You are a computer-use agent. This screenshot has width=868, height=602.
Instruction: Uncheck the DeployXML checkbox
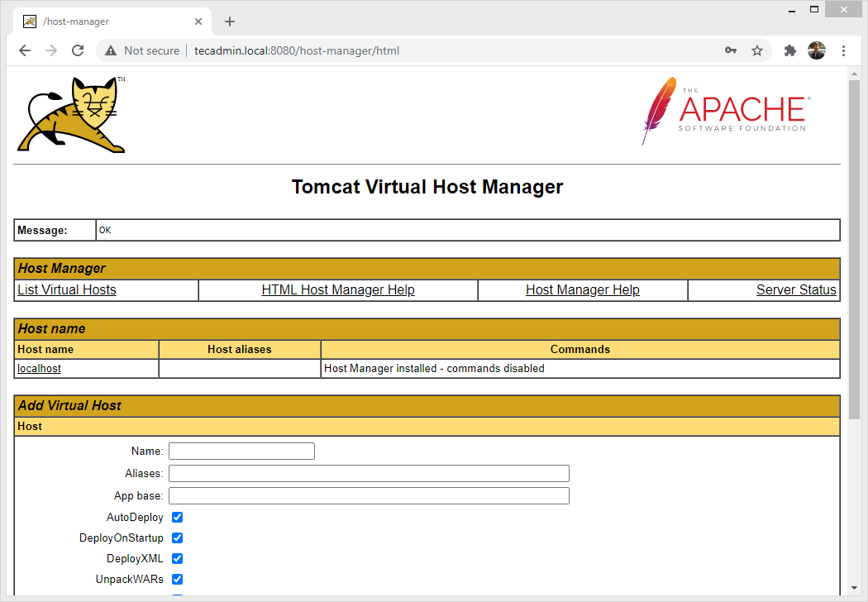pyautogui.click(x=177, y=558)
